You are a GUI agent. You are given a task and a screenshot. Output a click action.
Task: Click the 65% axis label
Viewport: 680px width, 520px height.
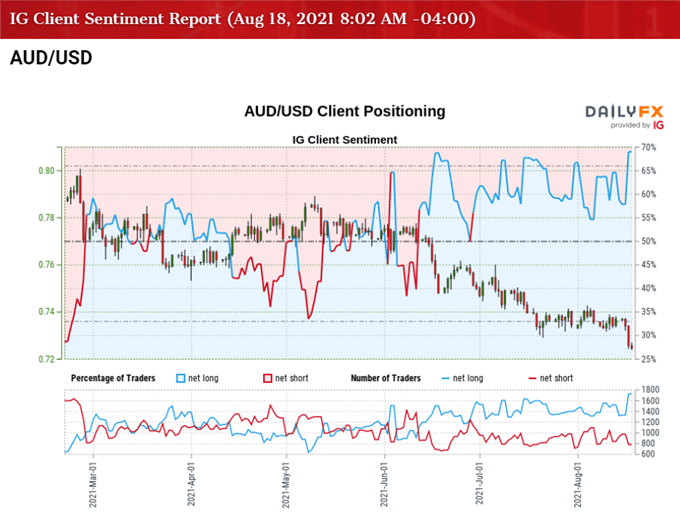point(648,171)
